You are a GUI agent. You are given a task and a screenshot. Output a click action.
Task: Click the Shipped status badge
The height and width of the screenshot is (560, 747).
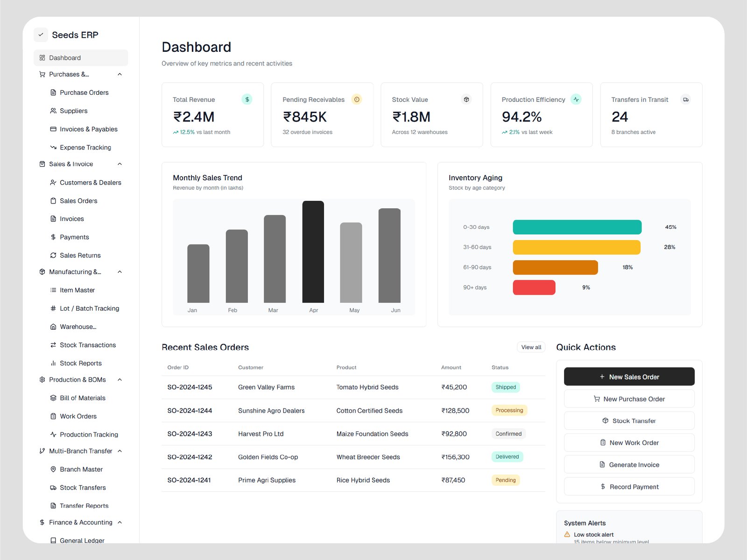[x=506, y=387]
